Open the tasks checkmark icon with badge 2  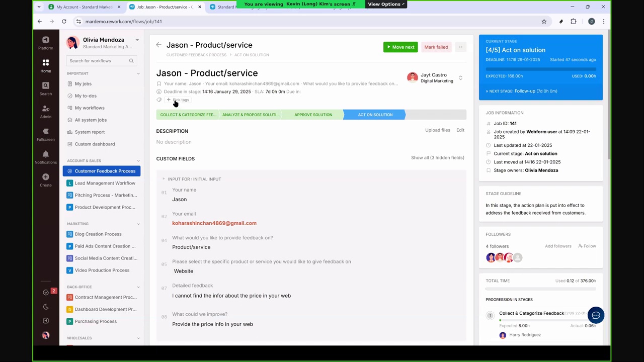[46, 292]
